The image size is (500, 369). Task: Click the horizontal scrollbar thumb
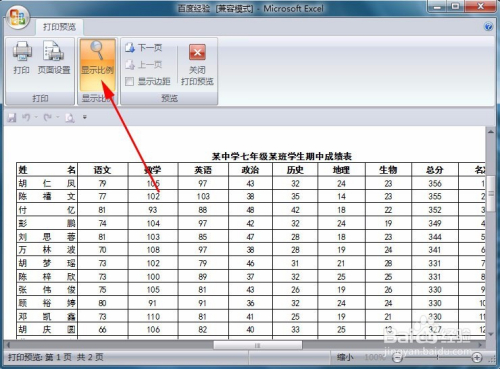coord(258,345)
